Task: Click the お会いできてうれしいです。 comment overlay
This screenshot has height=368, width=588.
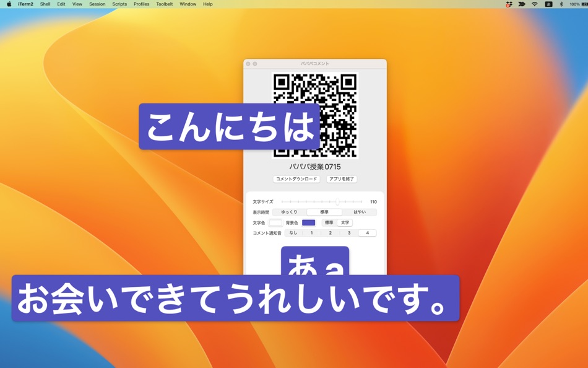Action: point(235,298)
